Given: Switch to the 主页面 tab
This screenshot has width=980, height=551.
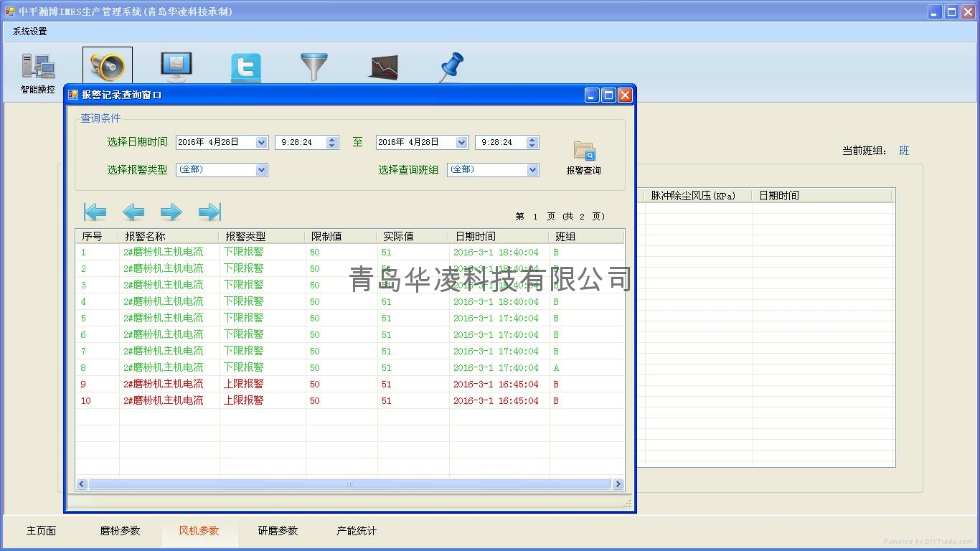Looking at the screenshot, I should coord(42,531).
